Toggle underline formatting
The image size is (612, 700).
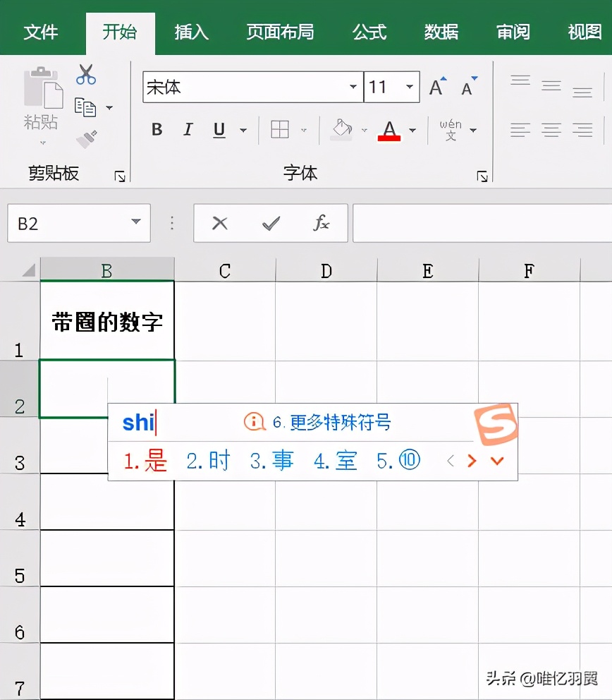tap(219, 130)
